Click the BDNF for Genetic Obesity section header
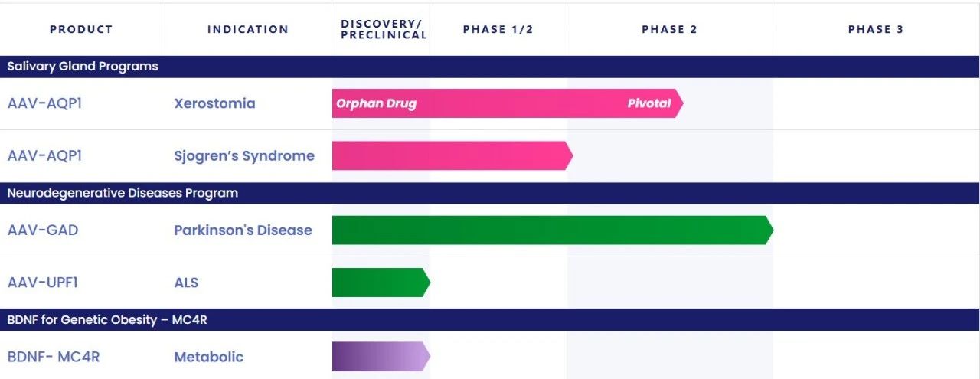 tap(107, 320)
